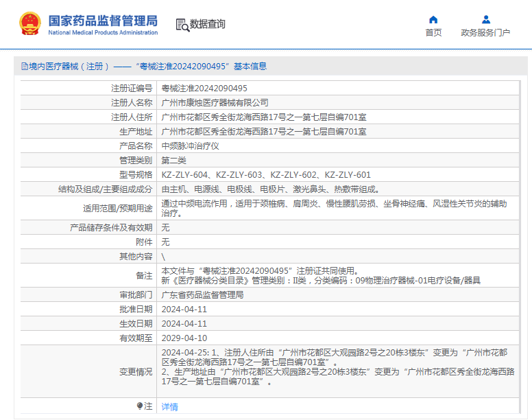Open the 数据查询 search icon
532x420 pixels.
(182, 25)
